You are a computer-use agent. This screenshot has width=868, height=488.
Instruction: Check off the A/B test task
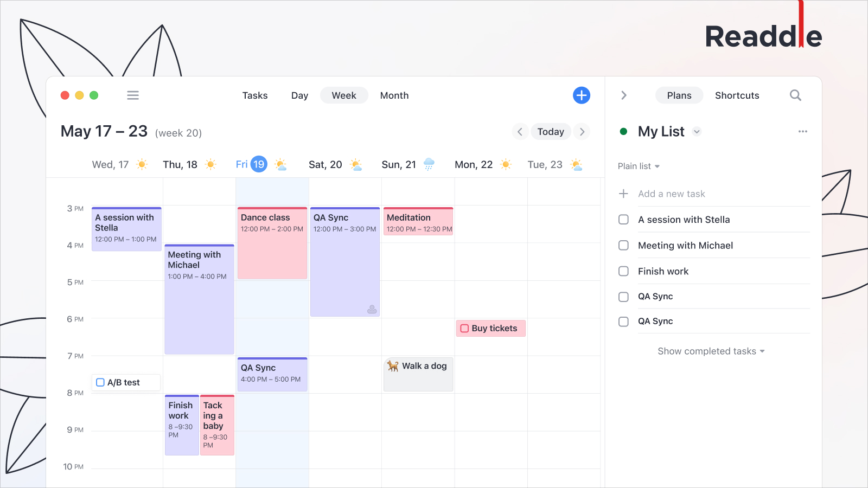point(100,382)
